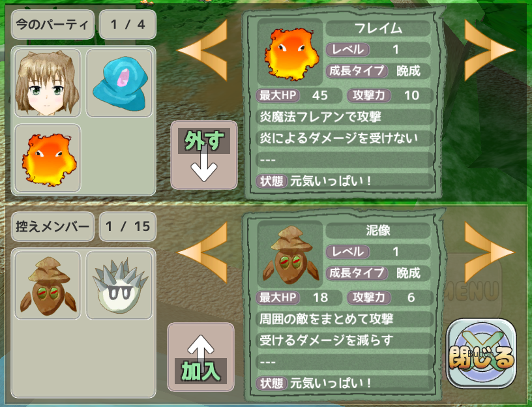Show previous reserve member with left arrow
Screen dimensions: 532x407
click(x=203, y=252)
